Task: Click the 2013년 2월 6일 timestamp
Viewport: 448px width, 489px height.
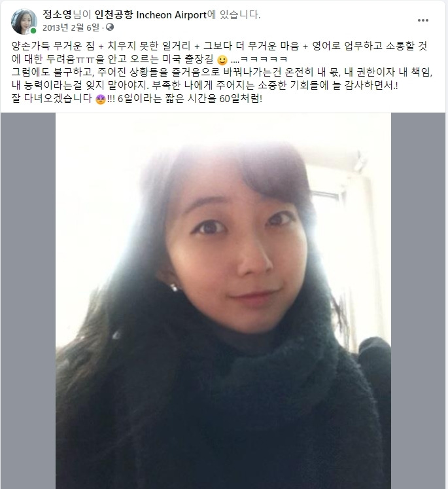Action: 71,27
